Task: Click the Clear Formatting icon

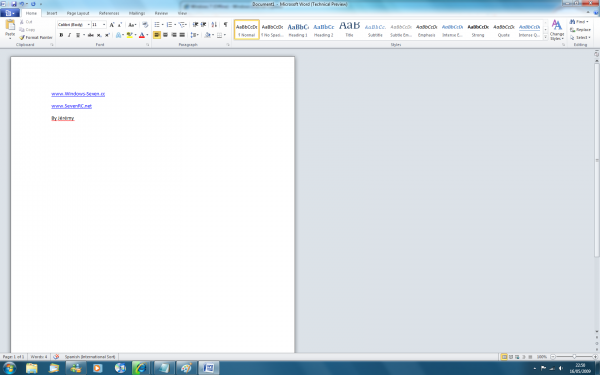Action: click(145, 25)
